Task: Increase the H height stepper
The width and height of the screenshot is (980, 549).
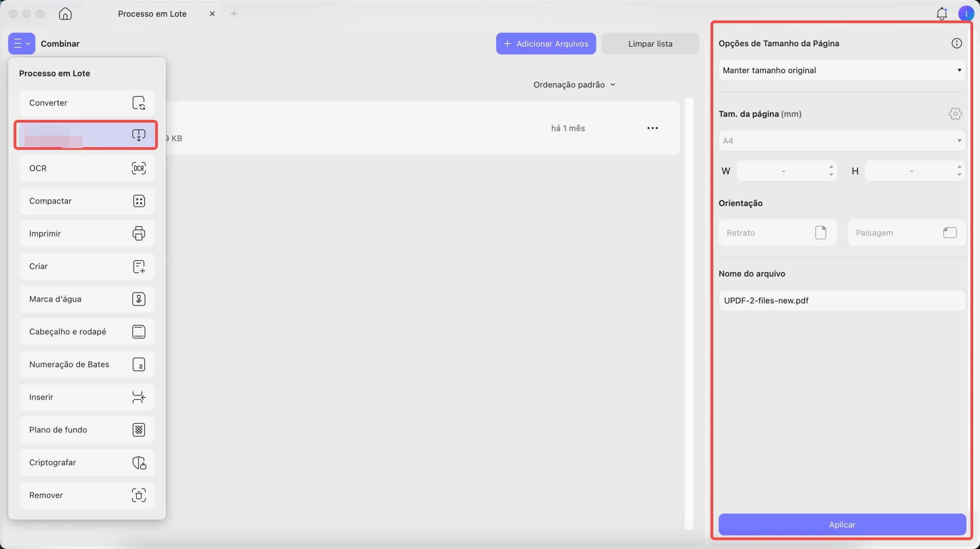Action: (x=959, y=167)
